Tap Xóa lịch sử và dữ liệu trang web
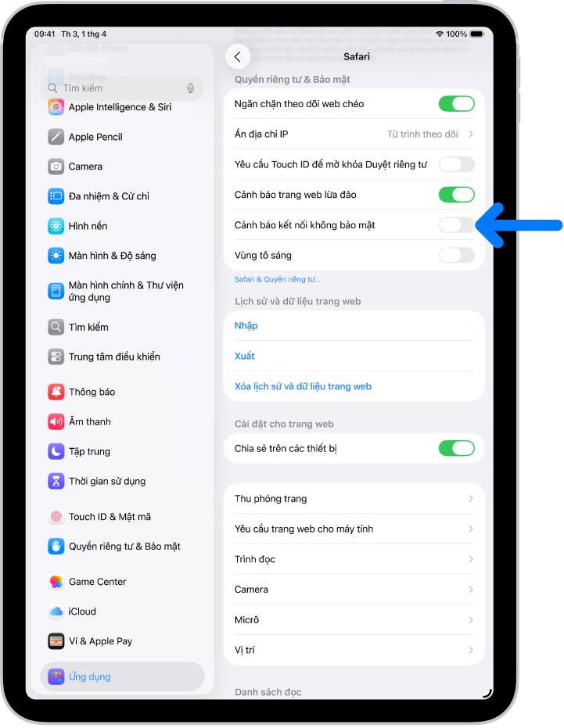 tap(303, 386)
